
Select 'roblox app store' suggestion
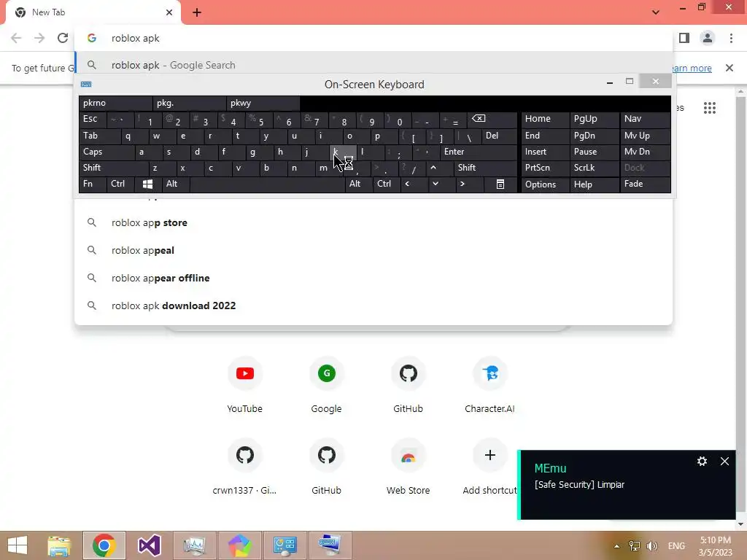click(373, 223)
